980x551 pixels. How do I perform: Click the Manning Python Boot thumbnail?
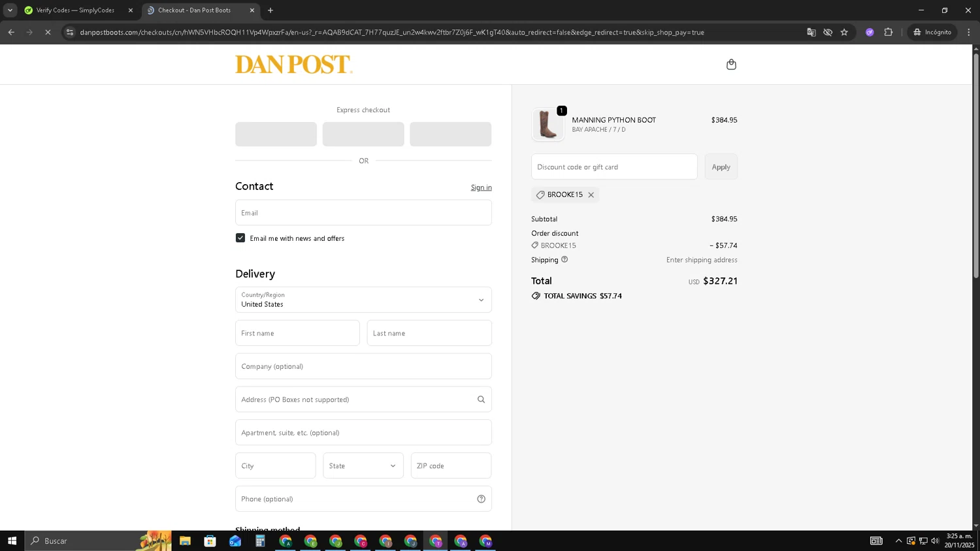click(x=547, y=124)
